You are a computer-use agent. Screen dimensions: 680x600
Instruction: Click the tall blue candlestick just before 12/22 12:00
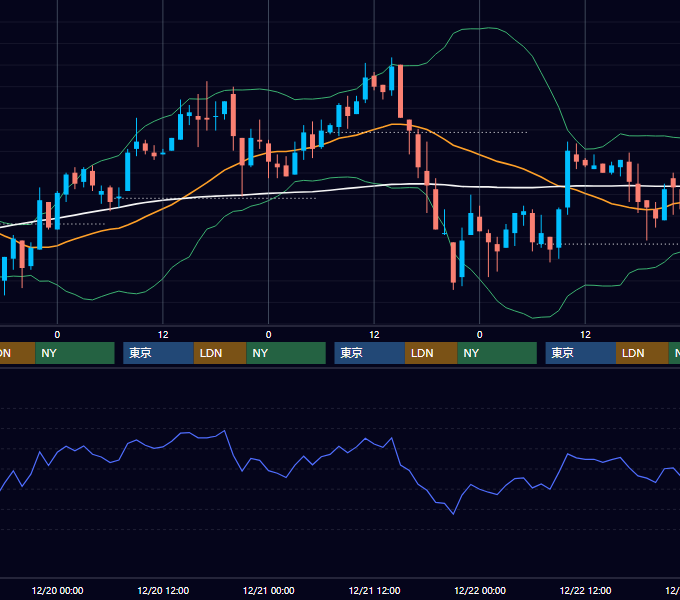pyautogui.click(x=567, y=179)
